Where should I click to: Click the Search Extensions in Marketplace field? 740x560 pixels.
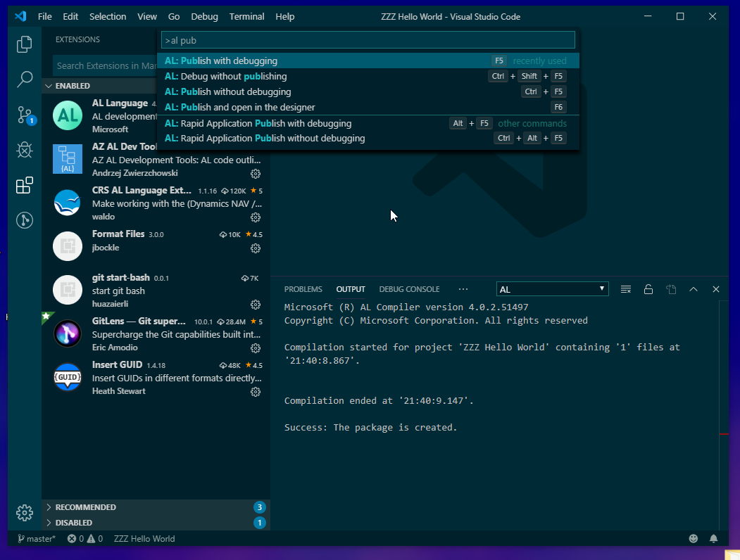pos(105,66)
